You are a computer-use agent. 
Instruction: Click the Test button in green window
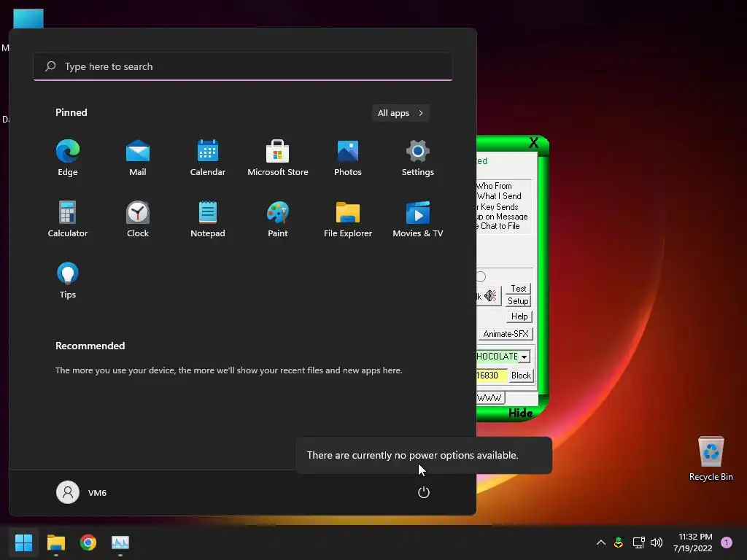tap(519, 289)
